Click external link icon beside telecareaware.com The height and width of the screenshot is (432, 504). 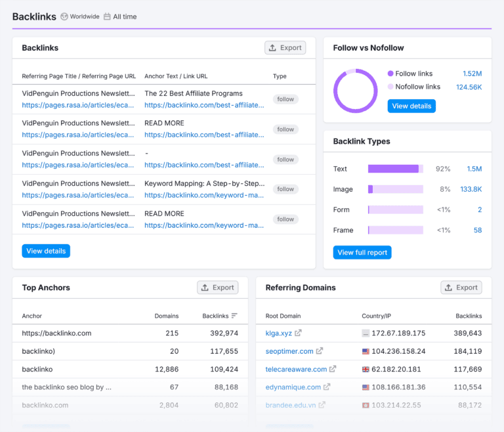click(x=333, y=369)
